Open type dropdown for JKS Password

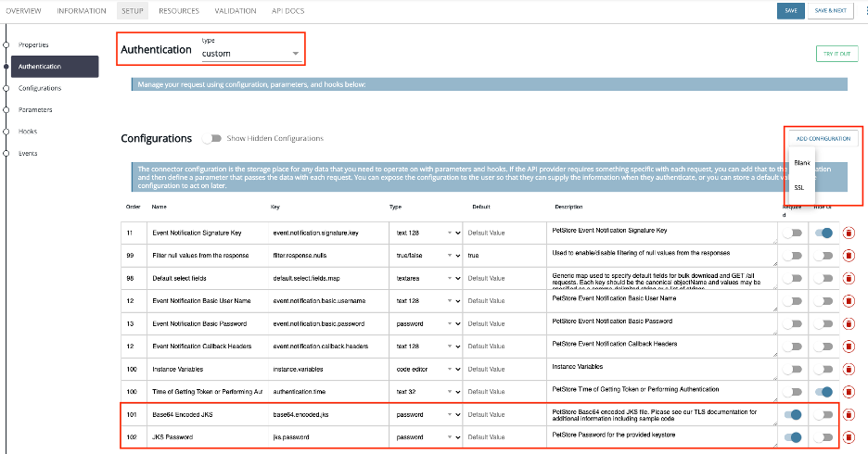[x=427, y=436]
